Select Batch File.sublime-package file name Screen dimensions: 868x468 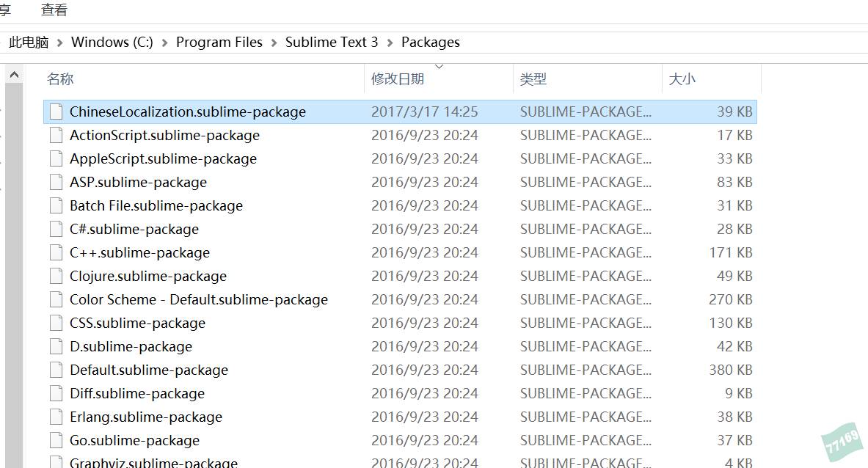click(x=156, y=206)
